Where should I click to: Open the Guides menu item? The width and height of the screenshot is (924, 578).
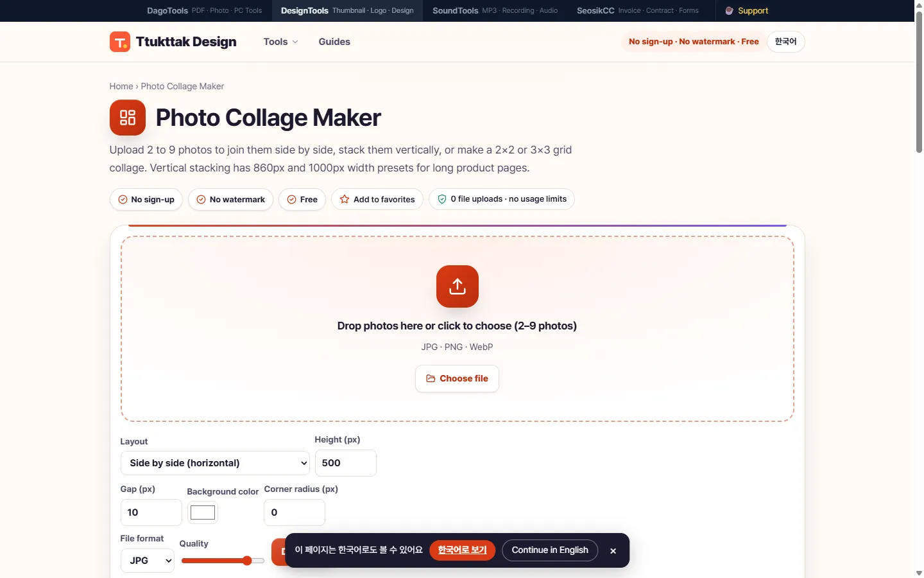coord(334,42)
